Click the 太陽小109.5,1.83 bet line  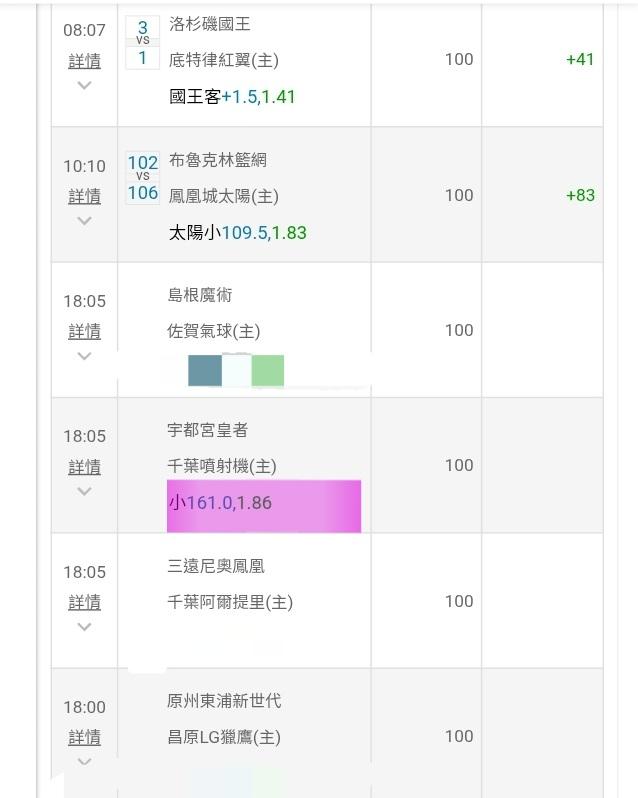coord(238,233)
